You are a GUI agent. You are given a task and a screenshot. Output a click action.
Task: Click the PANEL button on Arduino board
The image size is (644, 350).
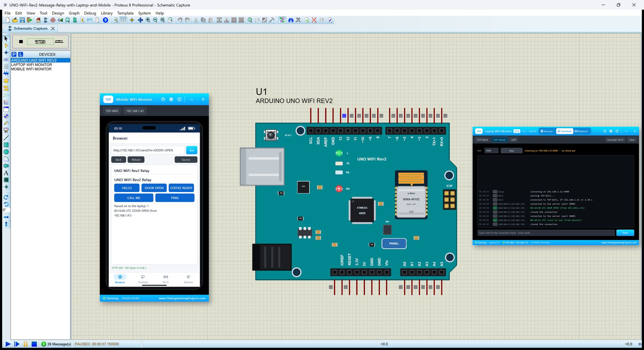394,244
